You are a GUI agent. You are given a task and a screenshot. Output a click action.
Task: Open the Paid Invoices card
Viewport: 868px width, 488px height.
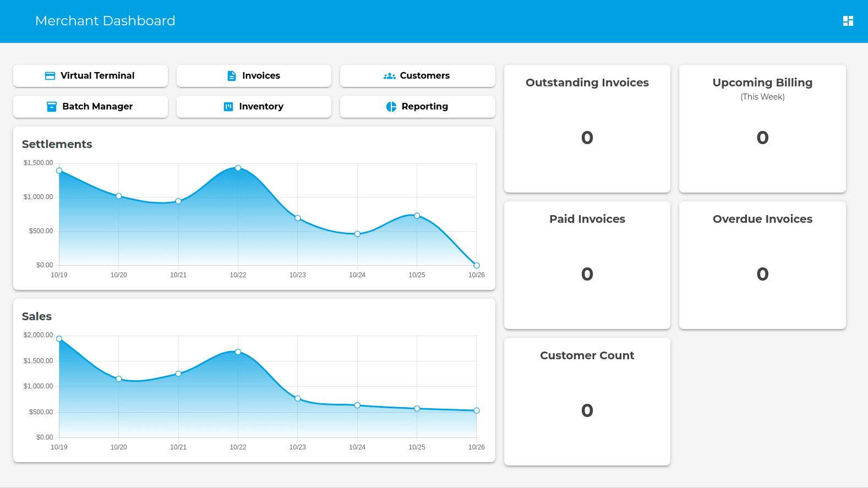coord(587,265)
